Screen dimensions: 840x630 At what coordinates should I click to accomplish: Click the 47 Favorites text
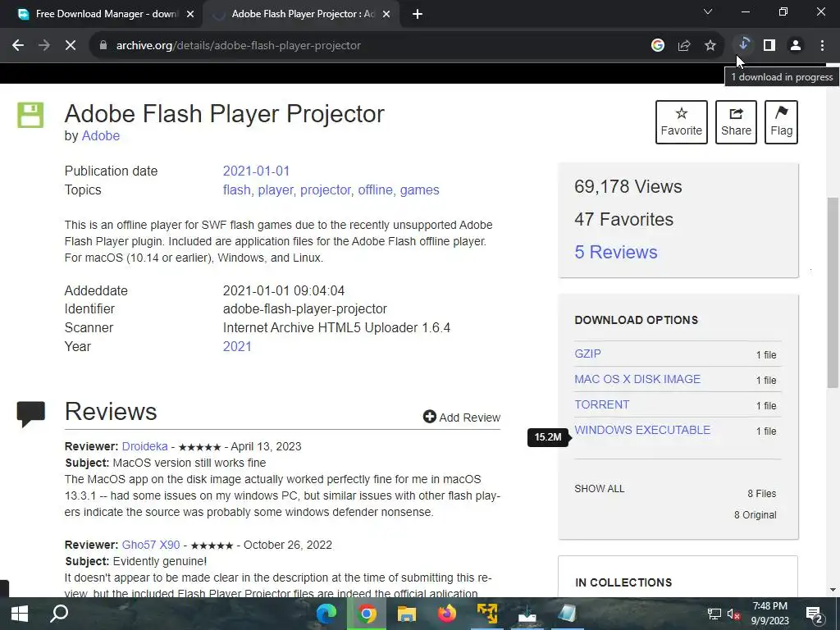[623, 219]
